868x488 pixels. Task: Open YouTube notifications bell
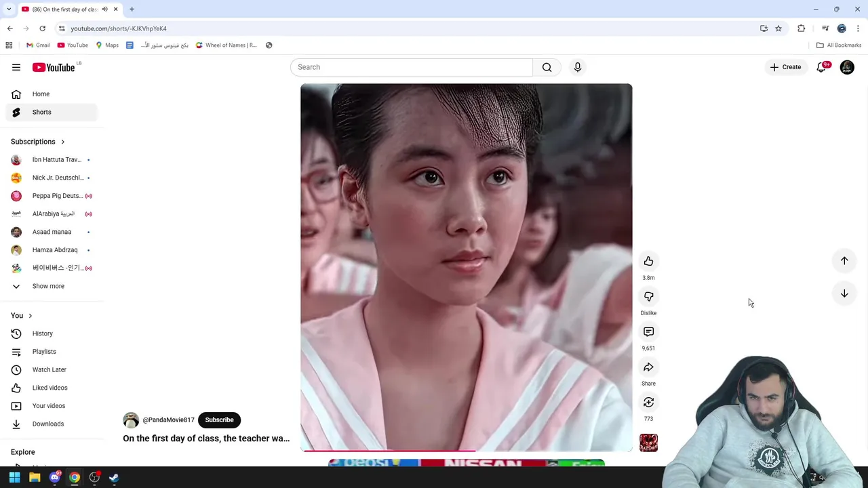pyautogui.click(x=821, y=67)
